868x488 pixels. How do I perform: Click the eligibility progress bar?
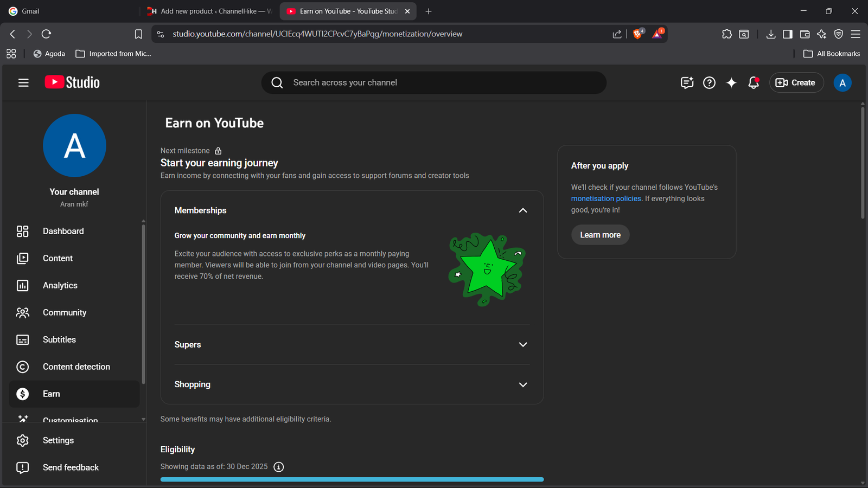click(352, 479)
